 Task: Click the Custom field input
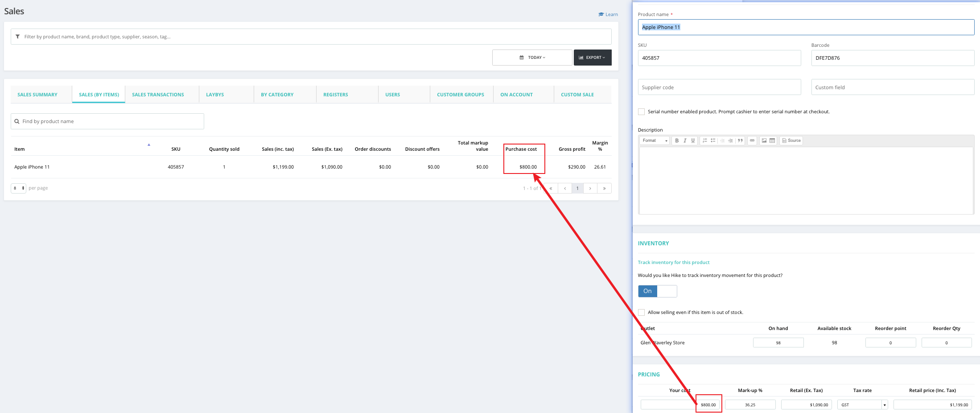tap(893, 87)
